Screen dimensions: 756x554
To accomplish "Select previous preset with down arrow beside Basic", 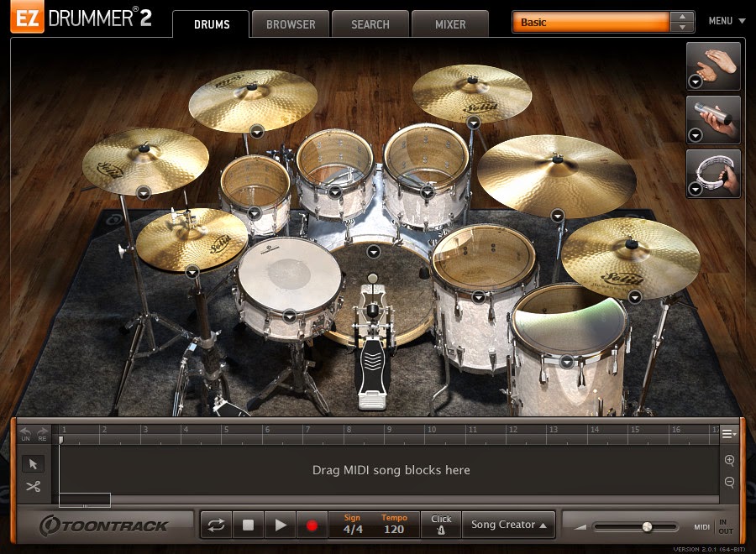I will [682, 27].
